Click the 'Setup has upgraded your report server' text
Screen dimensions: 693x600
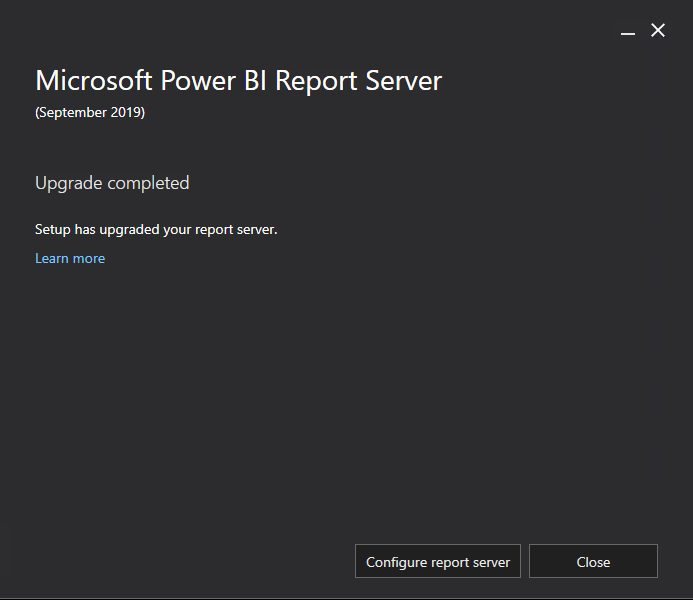[x=156, y=229]
